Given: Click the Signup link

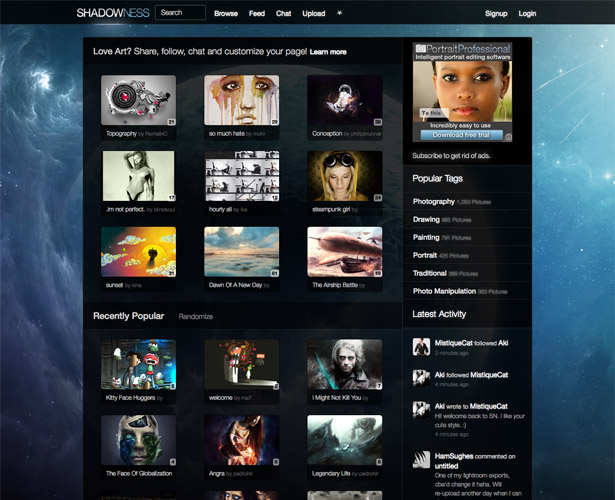Looking at the screenshot, I should 496,13.
